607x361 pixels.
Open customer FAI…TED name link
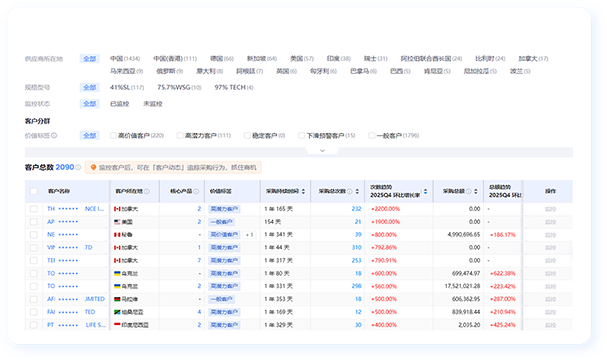(71, 312)
